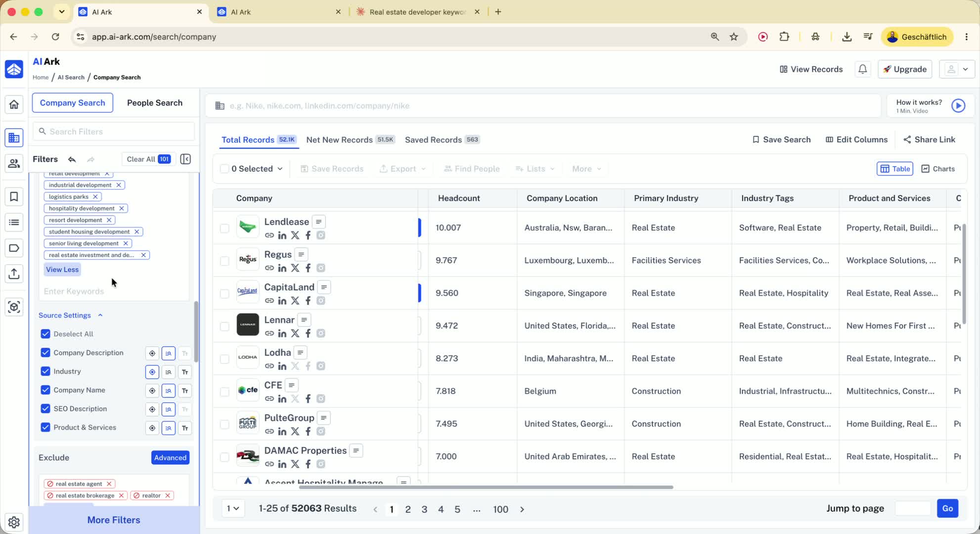Image resolution: width=980 pixels, height=534 pixels.
Task: Switch to Charts view
Action: [938, 169]
